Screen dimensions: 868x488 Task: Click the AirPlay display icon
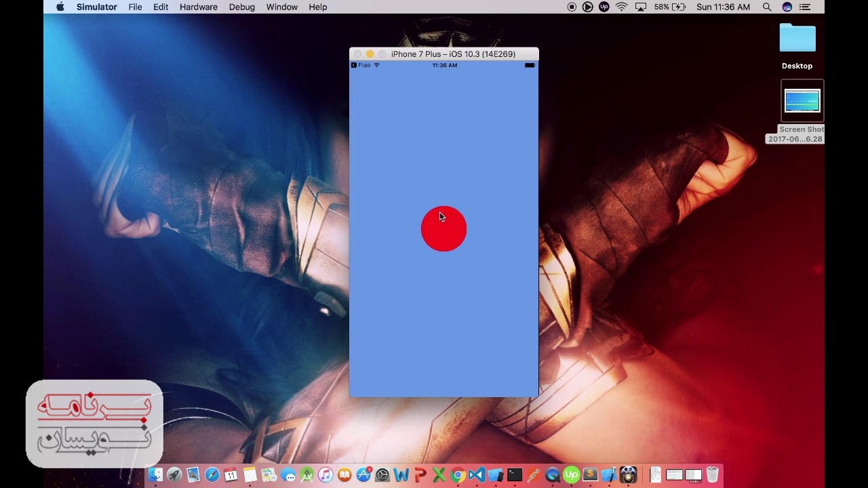coord(641,7)
